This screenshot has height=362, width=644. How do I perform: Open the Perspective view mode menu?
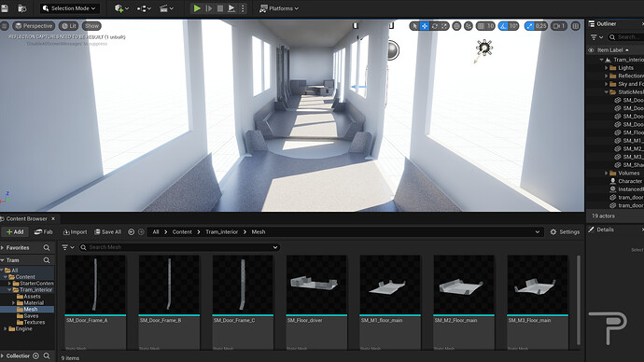point(34,26)
